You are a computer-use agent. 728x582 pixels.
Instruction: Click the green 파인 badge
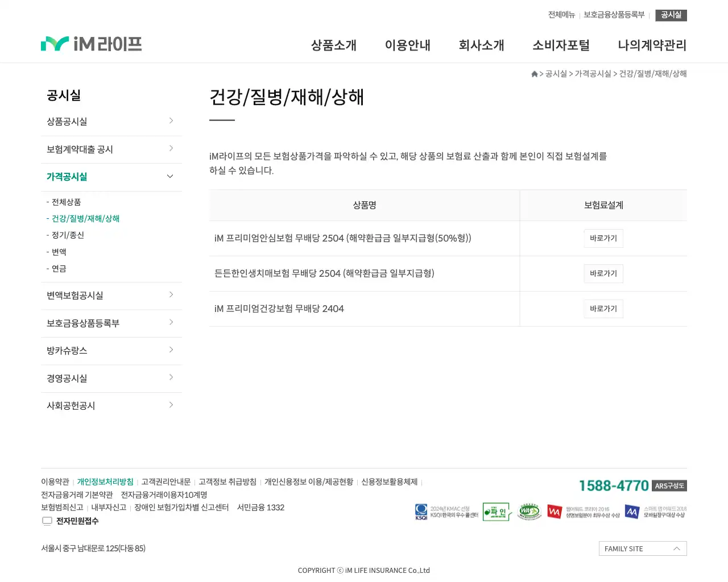click(x=497, y=512)
